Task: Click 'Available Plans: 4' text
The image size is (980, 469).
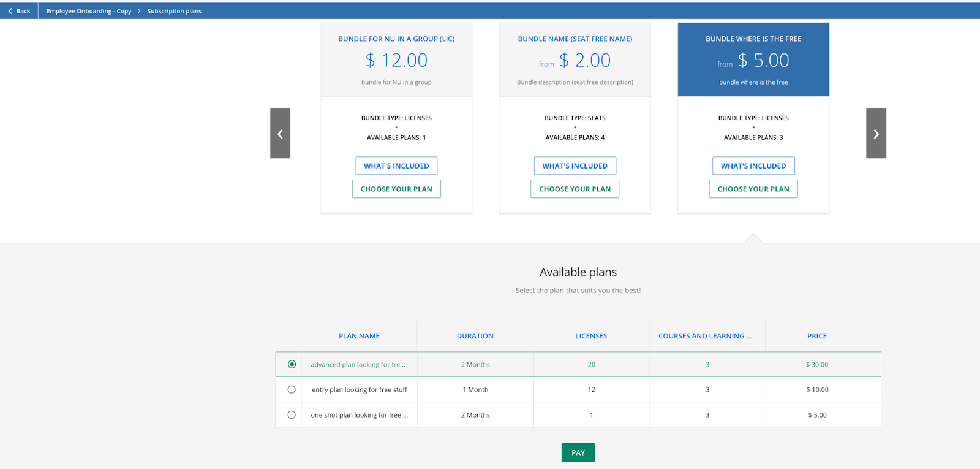Action: point(575,137)
